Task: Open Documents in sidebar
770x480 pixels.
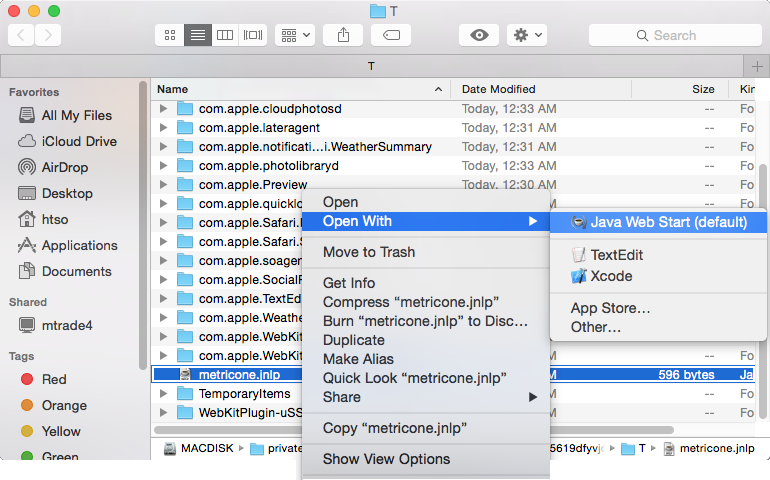Action: pyautogui.click(x=65, y=272)
